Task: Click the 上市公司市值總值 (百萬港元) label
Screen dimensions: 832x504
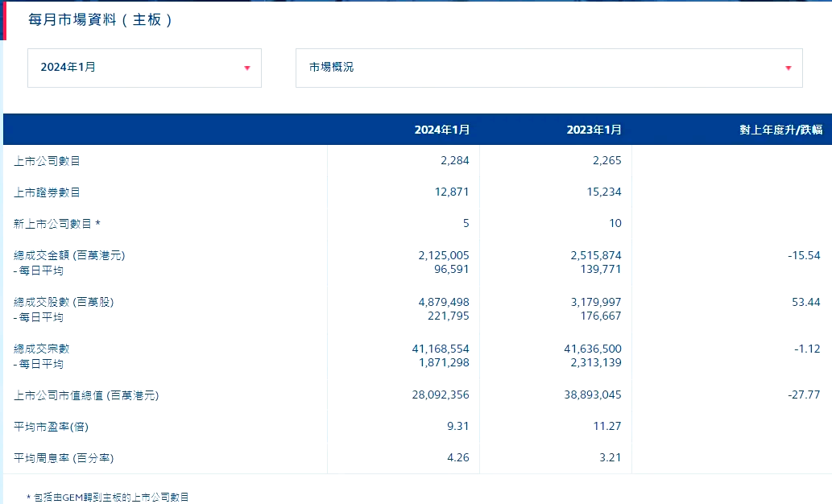Action: [x=86, y=395]
